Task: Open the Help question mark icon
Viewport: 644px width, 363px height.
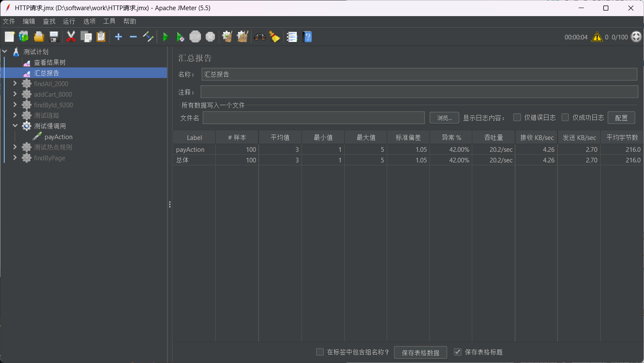Action: point(308,37)
